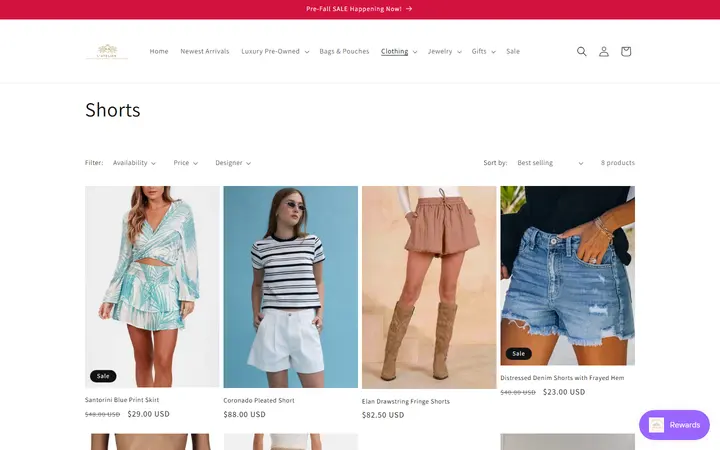
Task: Click Sale badge on Distressed Denim Shorts
Action: coord(518,354)
